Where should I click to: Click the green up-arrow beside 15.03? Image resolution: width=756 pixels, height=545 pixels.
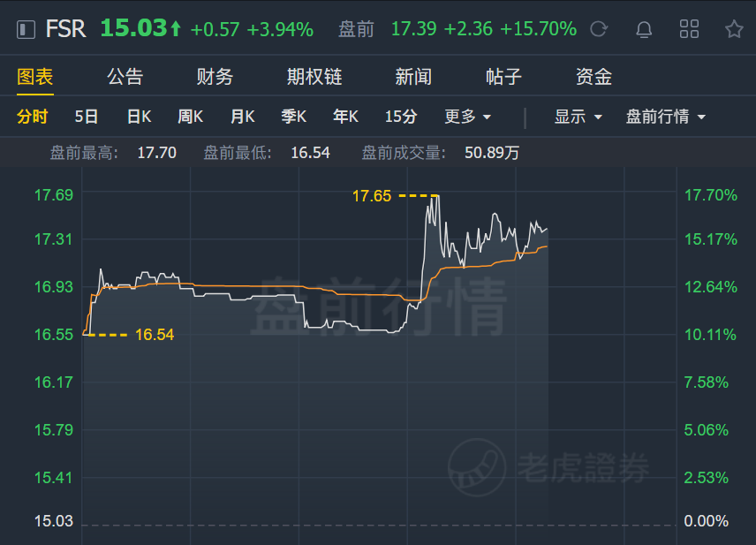click(176, 30)
